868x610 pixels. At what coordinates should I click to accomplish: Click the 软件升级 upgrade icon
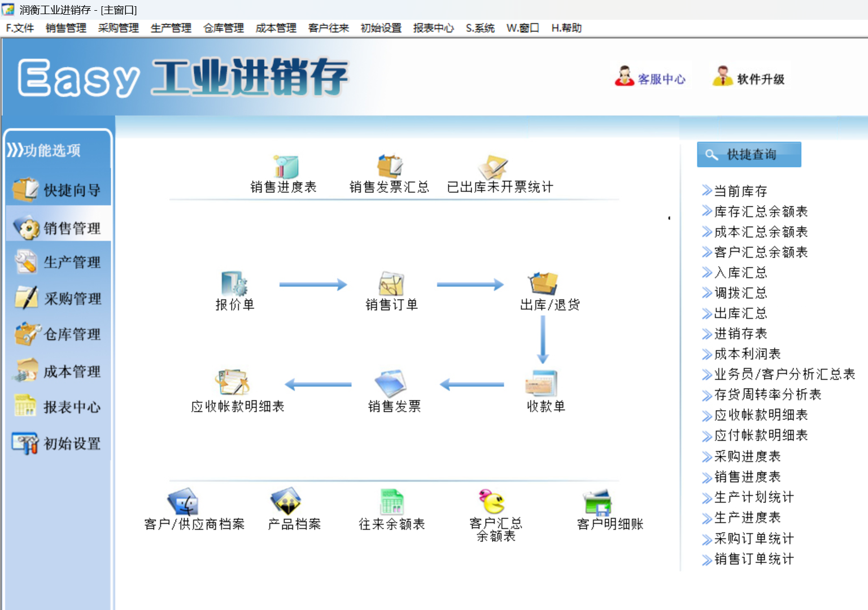click(x=749, y=77)
